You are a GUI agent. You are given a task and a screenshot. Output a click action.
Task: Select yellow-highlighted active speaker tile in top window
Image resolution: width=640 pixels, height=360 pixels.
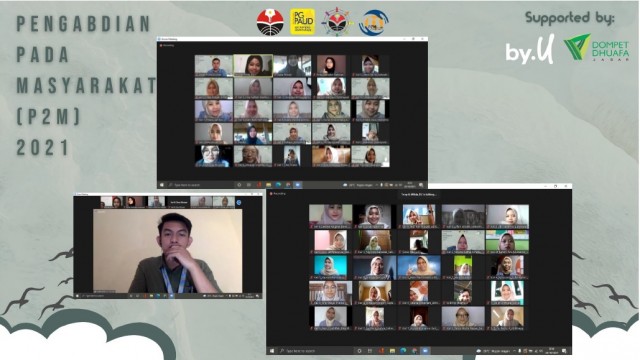point(253,65)
